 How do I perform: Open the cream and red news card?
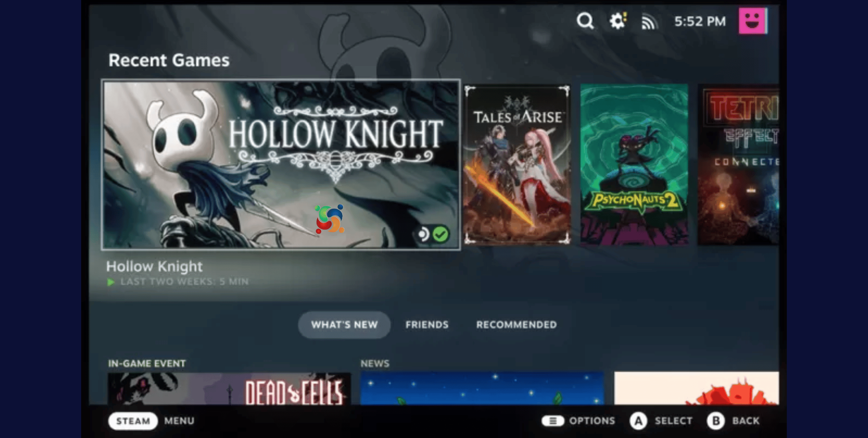(x=697, y=388)
